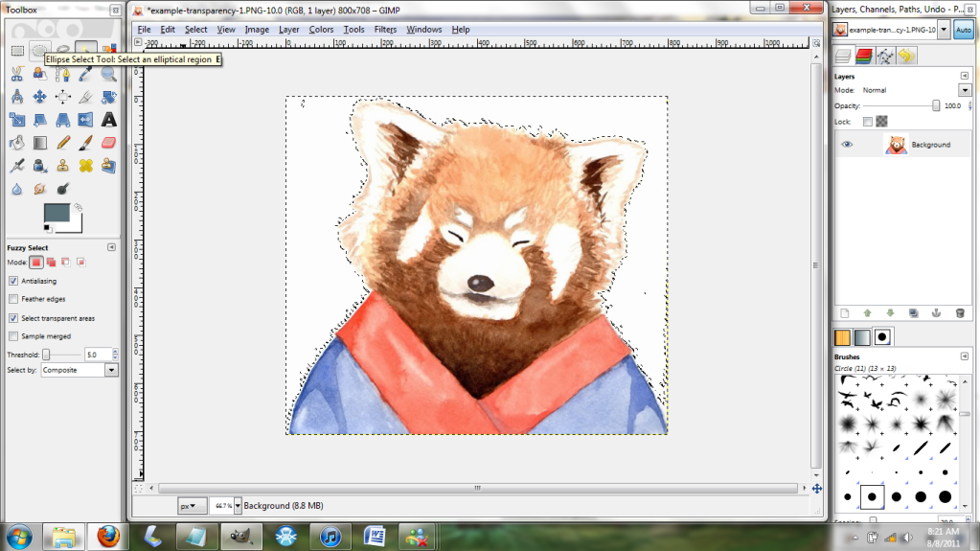Click the Auto button in Layers dock
Viewport: 980px width, 551px height.
[963, 30]
